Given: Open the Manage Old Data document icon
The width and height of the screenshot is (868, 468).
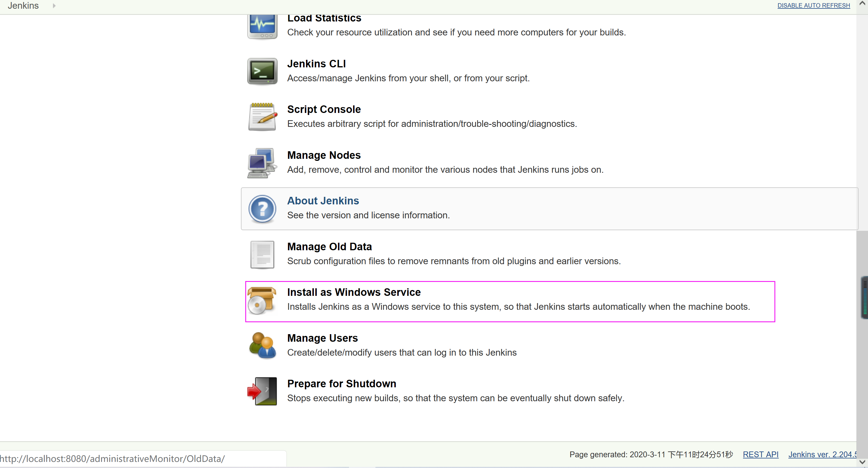Looking at the screenshot, I should (262, 255).
